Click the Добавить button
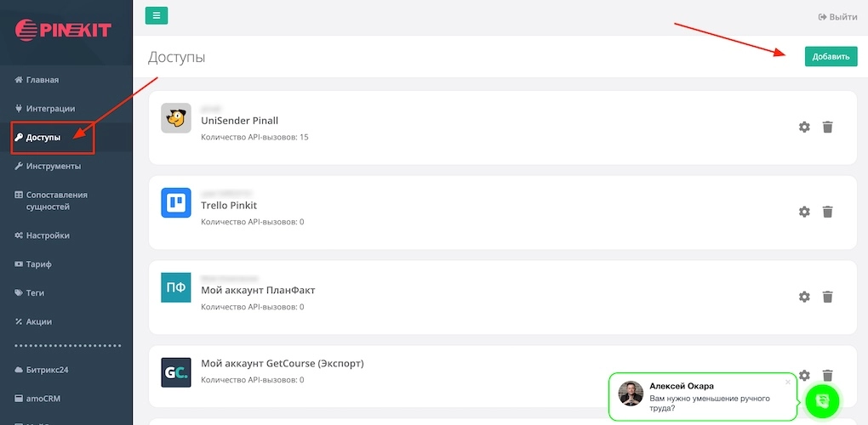868x425 pixels. pyautogui.click(x=831, y=57)
